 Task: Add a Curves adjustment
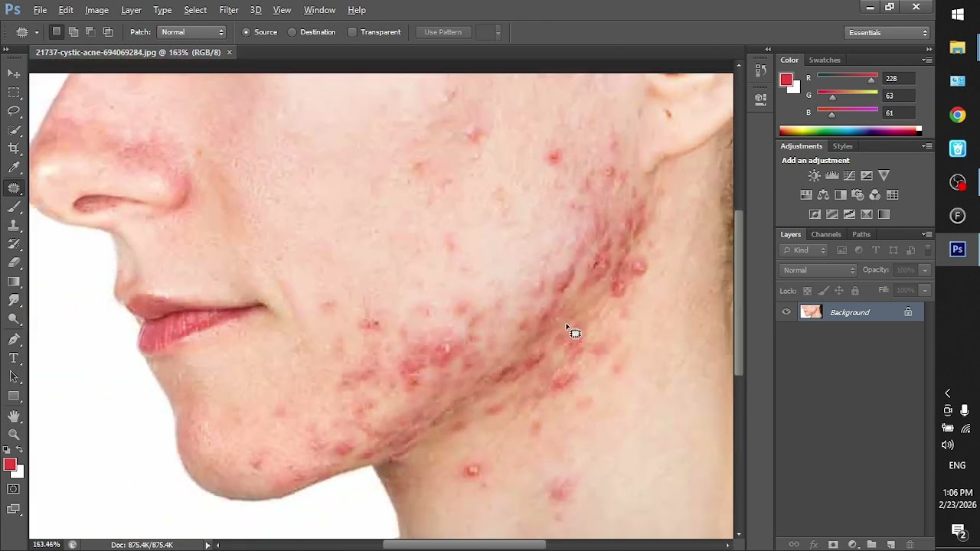pos(849,176)
